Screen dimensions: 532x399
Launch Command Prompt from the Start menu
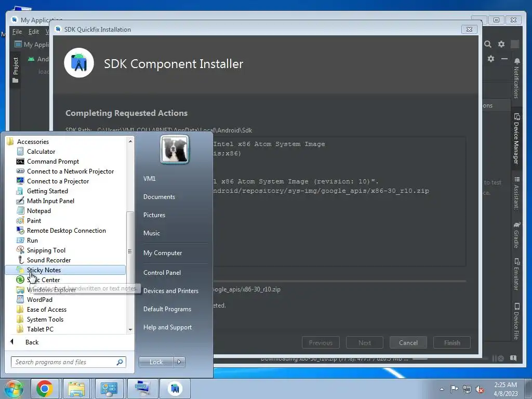coord(52,162)
